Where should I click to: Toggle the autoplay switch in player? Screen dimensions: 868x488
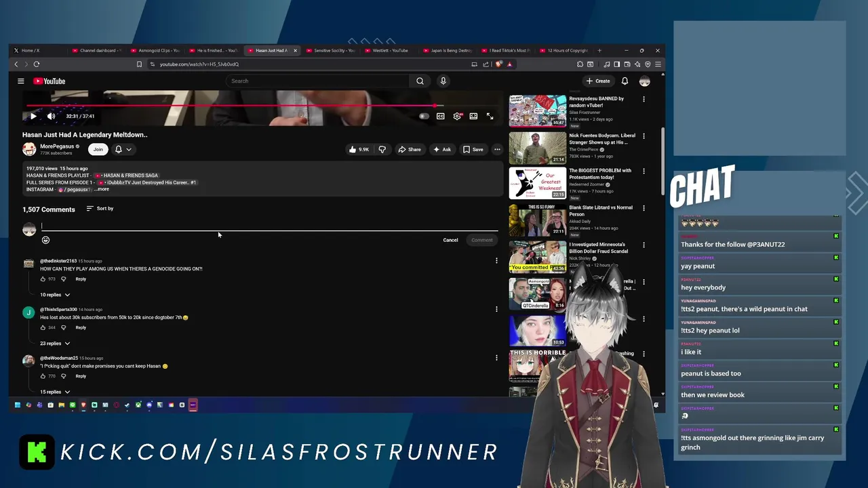[x=424, y=117]
